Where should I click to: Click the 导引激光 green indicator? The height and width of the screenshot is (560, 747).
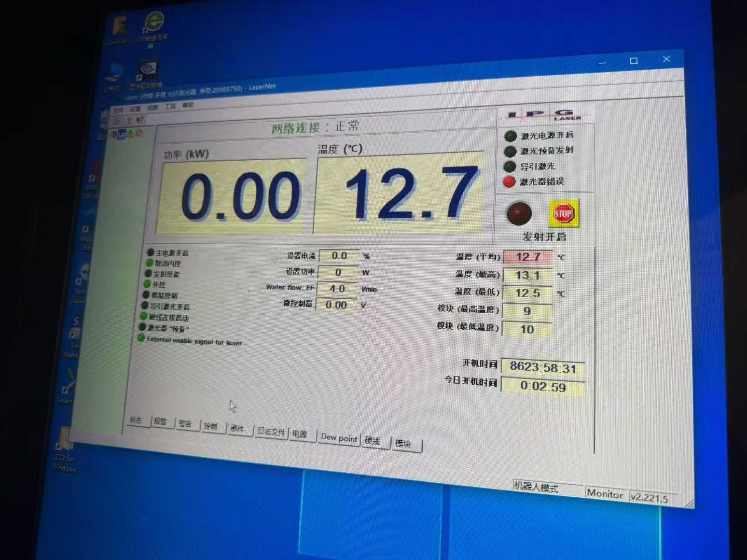click(x=510, y=166)
